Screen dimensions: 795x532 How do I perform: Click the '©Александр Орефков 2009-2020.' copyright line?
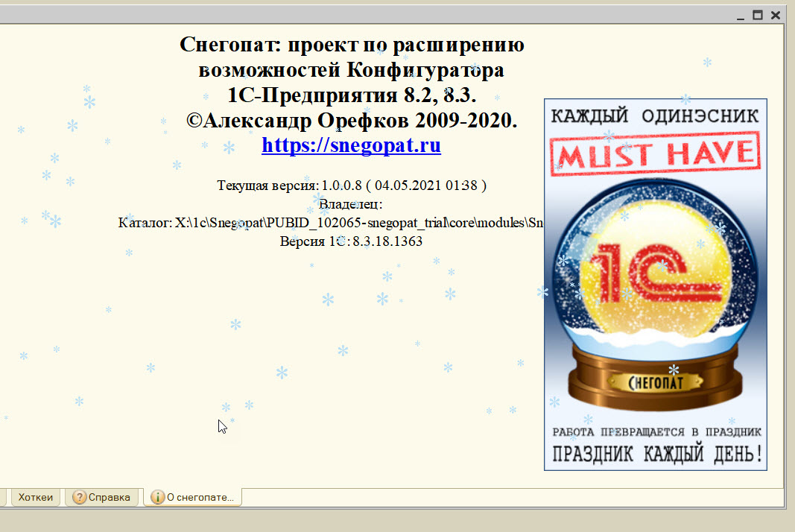(x=352, y=121)
